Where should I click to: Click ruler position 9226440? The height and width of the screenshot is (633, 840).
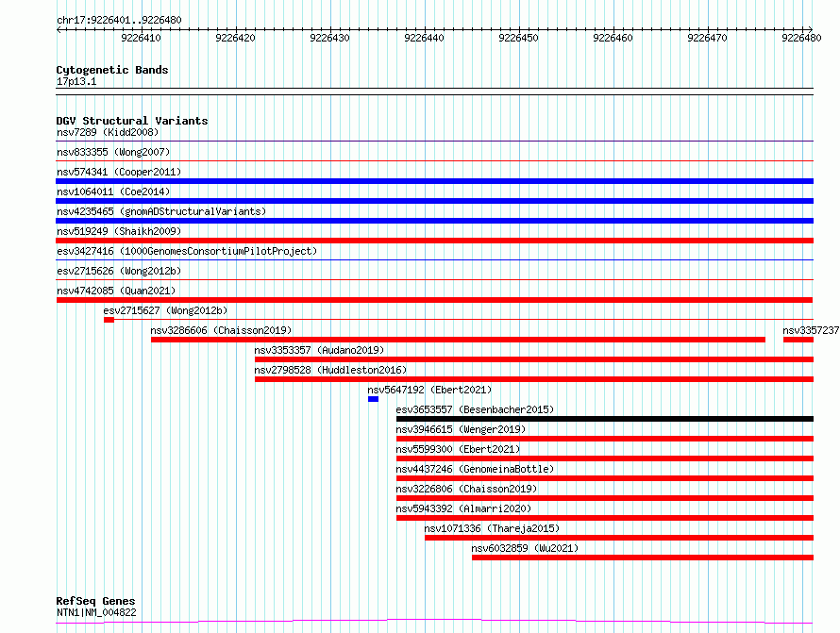pyautogui.click(x=424, y=38)
